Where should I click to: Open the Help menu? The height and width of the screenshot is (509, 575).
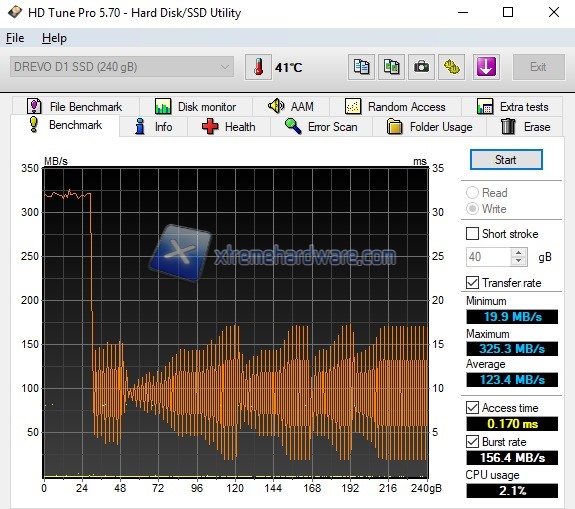pyautogui.click(x=54, y=38)
